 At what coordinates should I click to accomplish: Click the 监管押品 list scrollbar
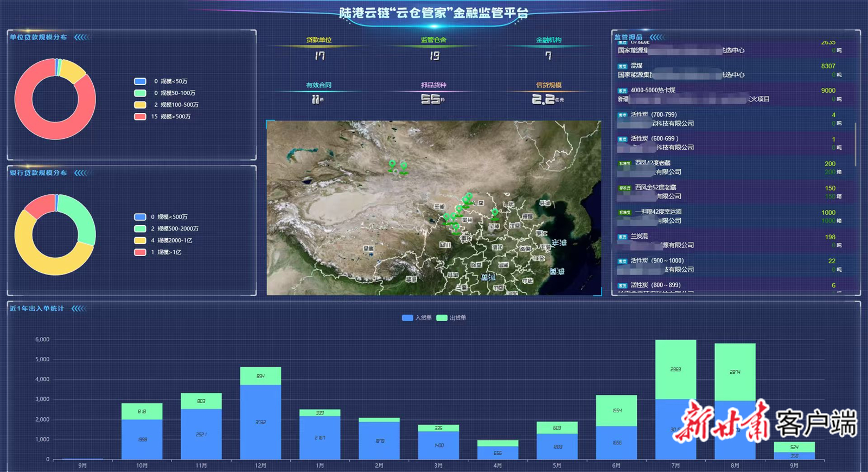(856, 144)
